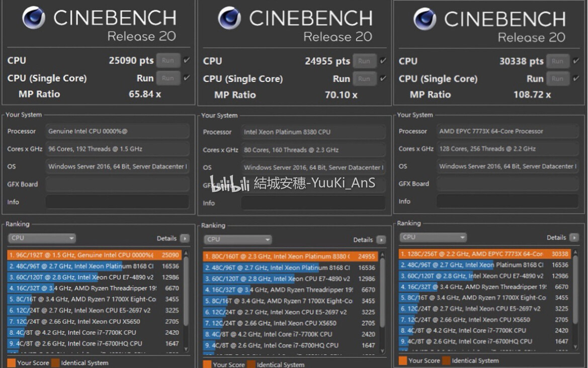This screenshot has height=368, width=588.
Task: Open the CPU ranking dropdown in the Xeon 8380 window
Action: [x=238, y=239]
